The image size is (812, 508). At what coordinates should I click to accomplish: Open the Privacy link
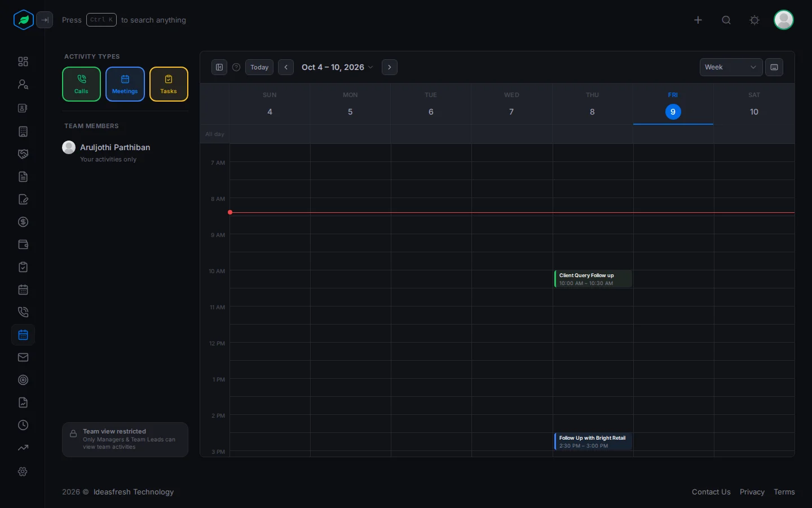(x=752, y=492)
